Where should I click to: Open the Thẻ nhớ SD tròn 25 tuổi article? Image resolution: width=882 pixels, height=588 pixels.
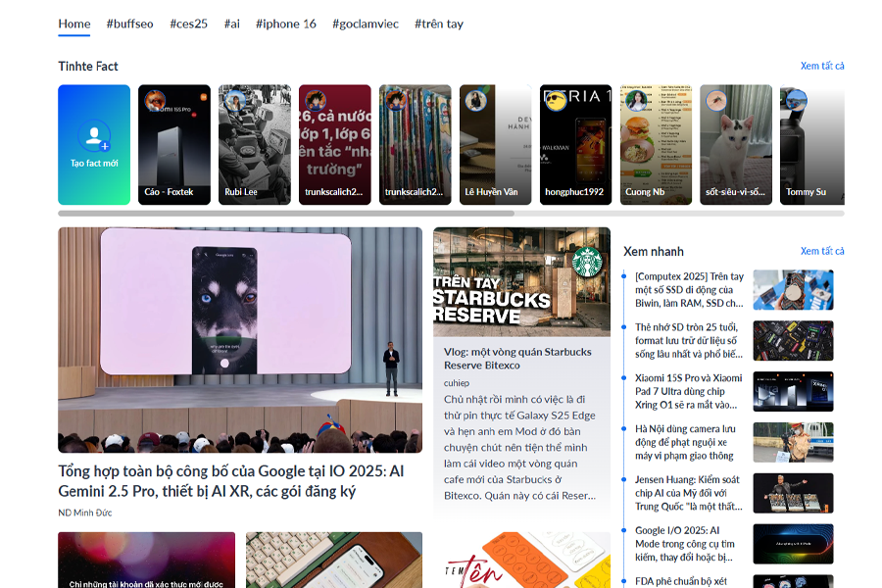[x=689, y=340]
